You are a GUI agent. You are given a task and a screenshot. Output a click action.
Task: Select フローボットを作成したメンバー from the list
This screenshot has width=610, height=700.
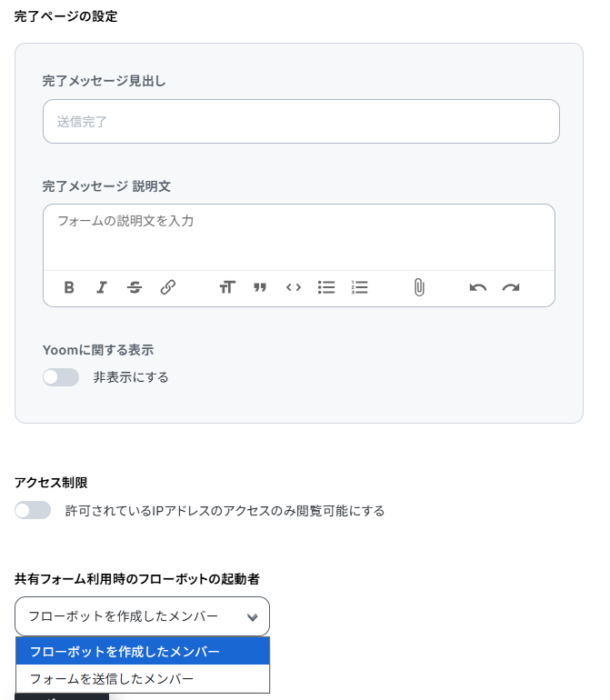click(125, 652)
